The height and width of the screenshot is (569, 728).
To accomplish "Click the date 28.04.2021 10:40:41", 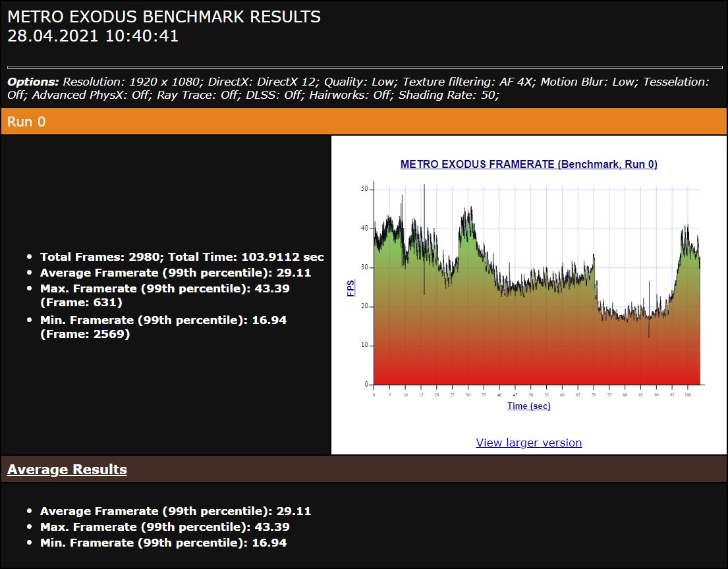I will (93, 36).
